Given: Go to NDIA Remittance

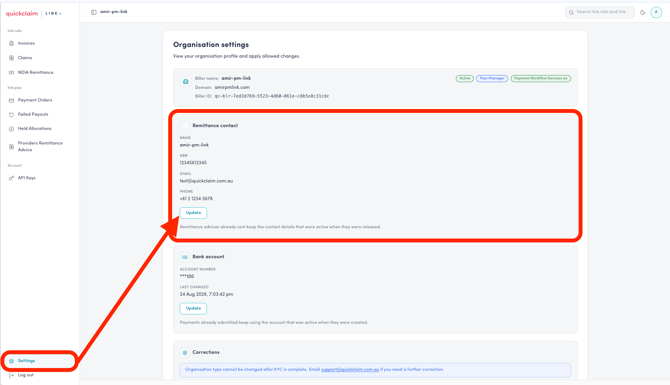Looking at the screenshot, I should tap(35, 72).
